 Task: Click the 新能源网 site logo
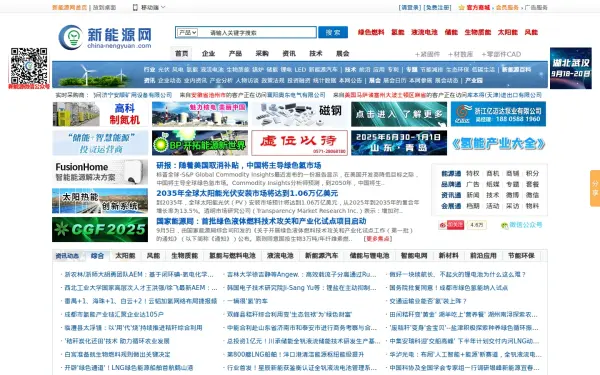105,38
